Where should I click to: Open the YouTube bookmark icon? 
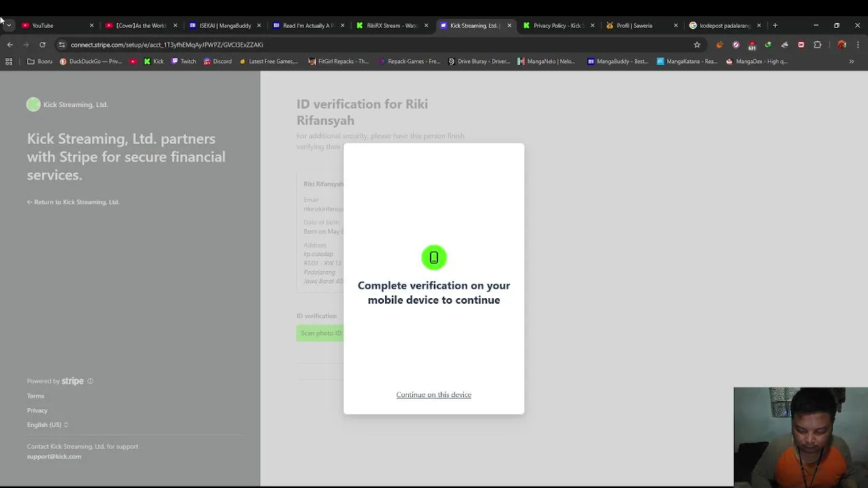(133, 62)
